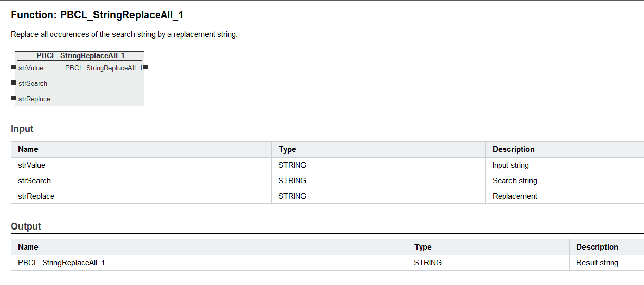Click the Type column header in the Input table

tap(288, 149)
